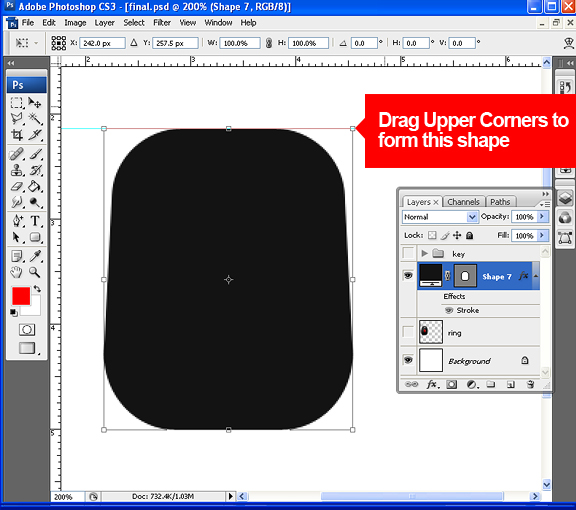This screenshot has width=576, height=510.
Task: Expand the key layer group
Action: click(424, 253)
